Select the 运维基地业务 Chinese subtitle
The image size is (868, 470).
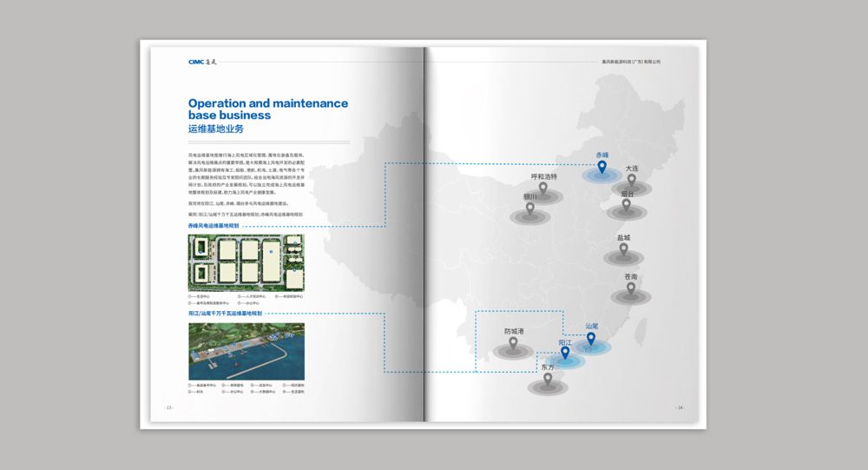[x=216, y=129]
